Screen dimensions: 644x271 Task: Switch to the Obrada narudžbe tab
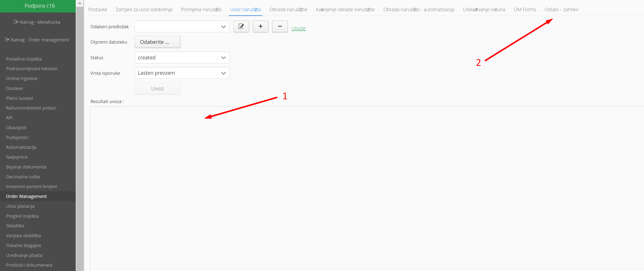coord(288,9)
